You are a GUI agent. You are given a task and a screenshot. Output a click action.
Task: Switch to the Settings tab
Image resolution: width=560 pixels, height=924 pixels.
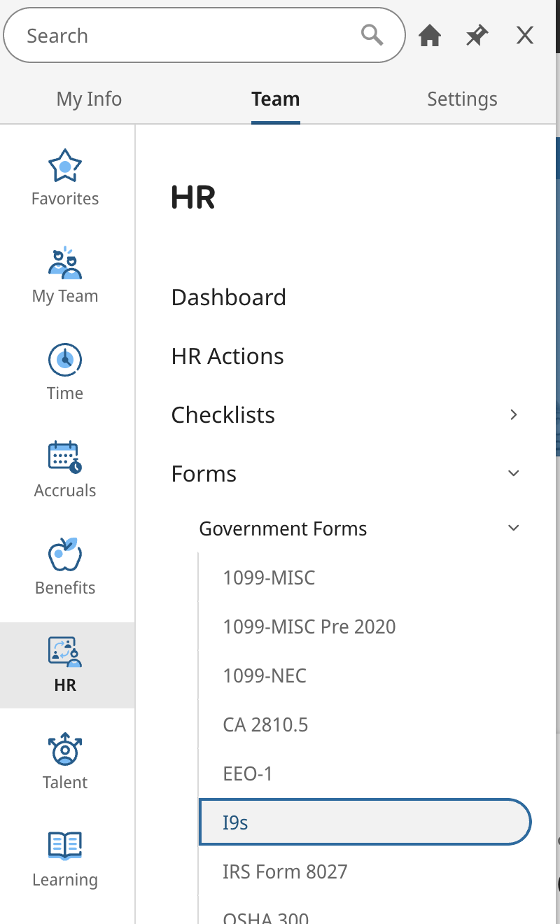pos(462,99)
